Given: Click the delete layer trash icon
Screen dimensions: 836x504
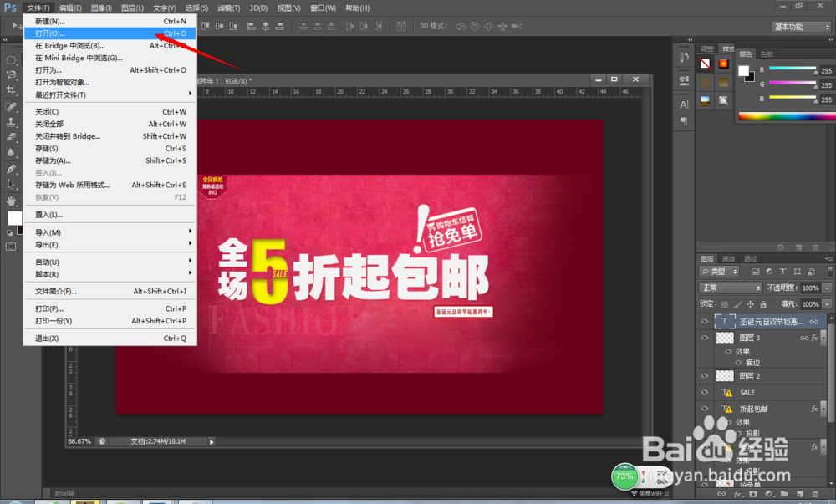Looking at the screenshot, I should click(815, 495).
